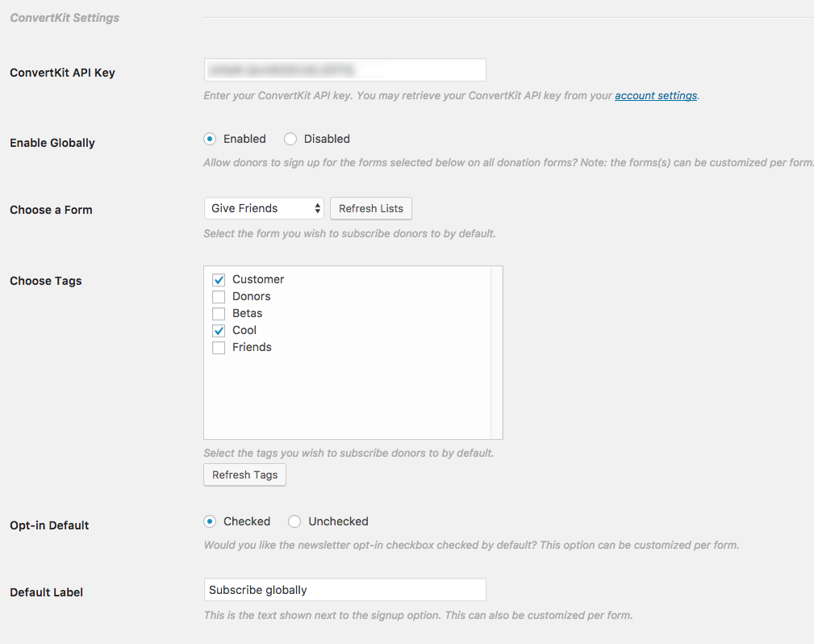Click the Refresh Tags button
The height and width of the screenshot is (644, 814).
[244, 475]
